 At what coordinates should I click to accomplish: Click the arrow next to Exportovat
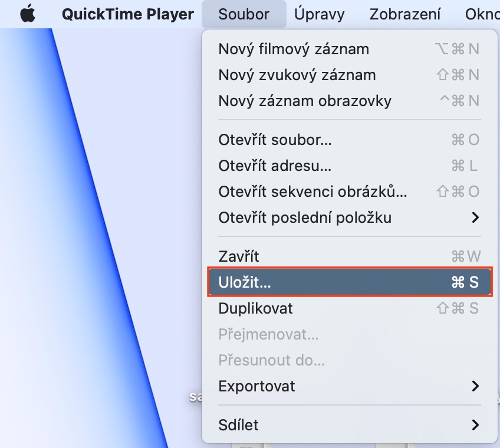tap(475, 386)
